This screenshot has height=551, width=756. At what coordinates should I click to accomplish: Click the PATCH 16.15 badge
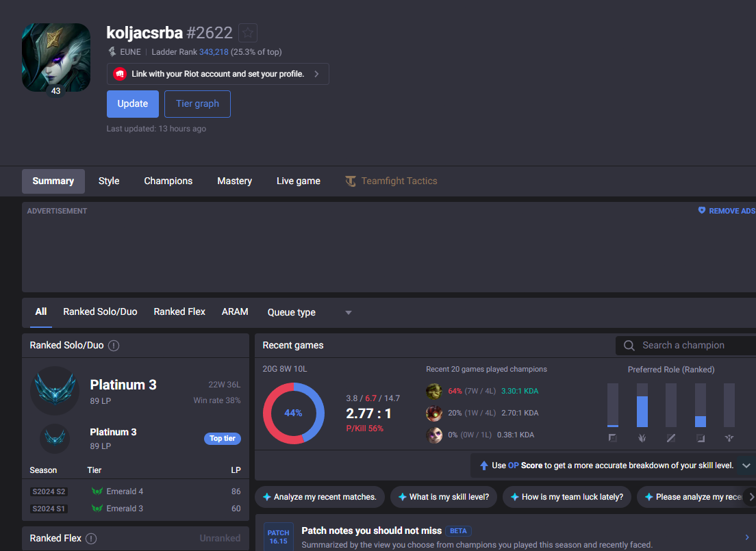coord(278,537)
